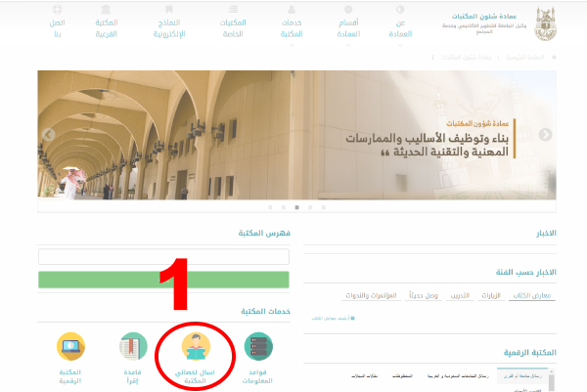Open المكتبات الخاصة menu item
587x392 pixels.
click(x=233, y=28)
